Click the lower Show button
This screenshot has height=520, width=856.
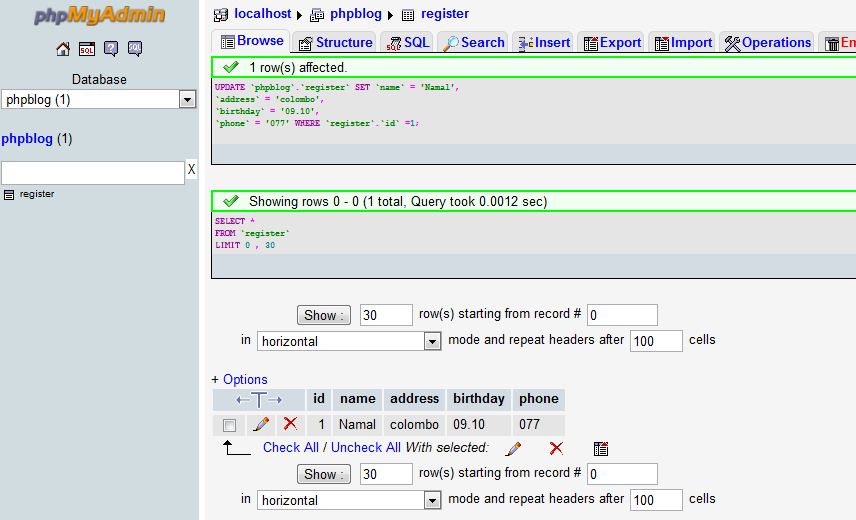(x=324, y=474)
